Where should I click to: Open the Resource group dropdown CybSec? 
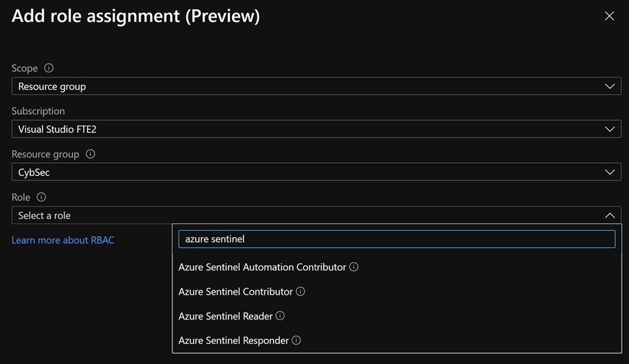[315, 172]
